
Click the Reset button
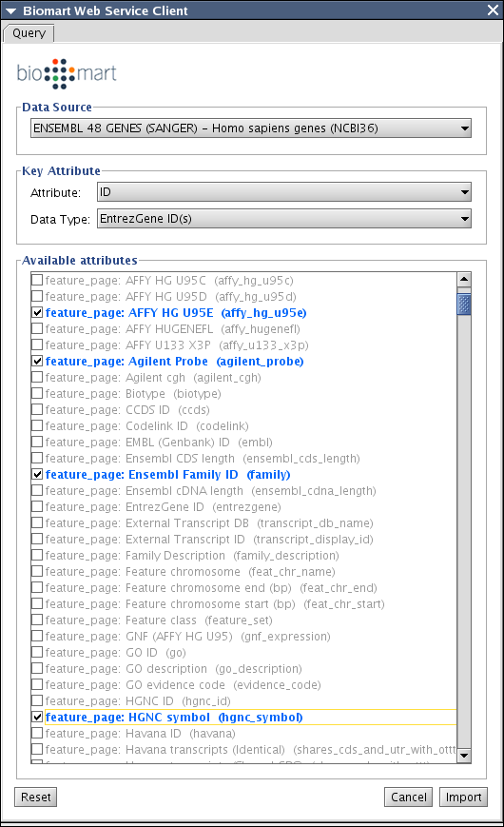click(36, 797)
